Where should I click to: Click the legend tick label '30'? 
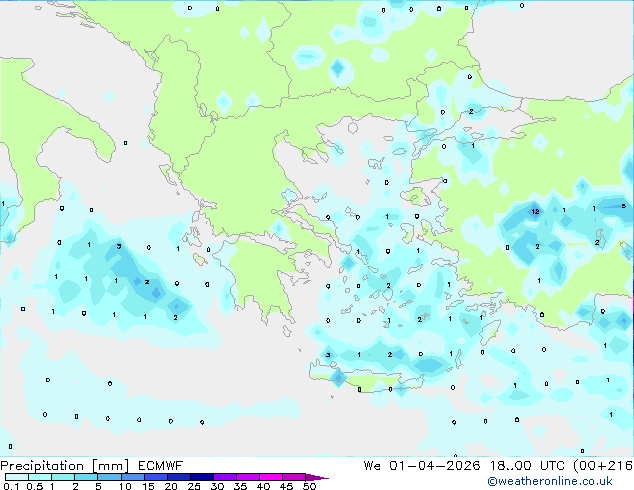tap(217, 486)
